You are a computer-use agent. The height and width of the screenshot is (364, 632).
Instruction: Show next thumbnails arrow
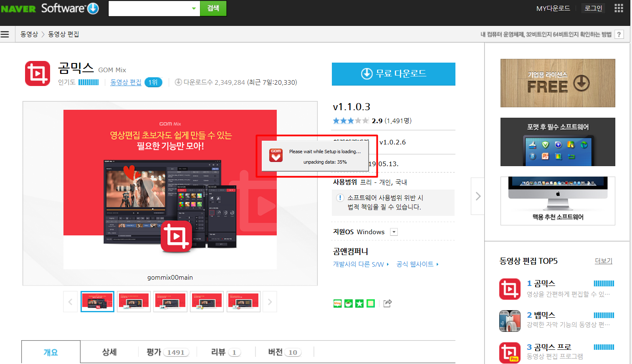tap(270, 301)
